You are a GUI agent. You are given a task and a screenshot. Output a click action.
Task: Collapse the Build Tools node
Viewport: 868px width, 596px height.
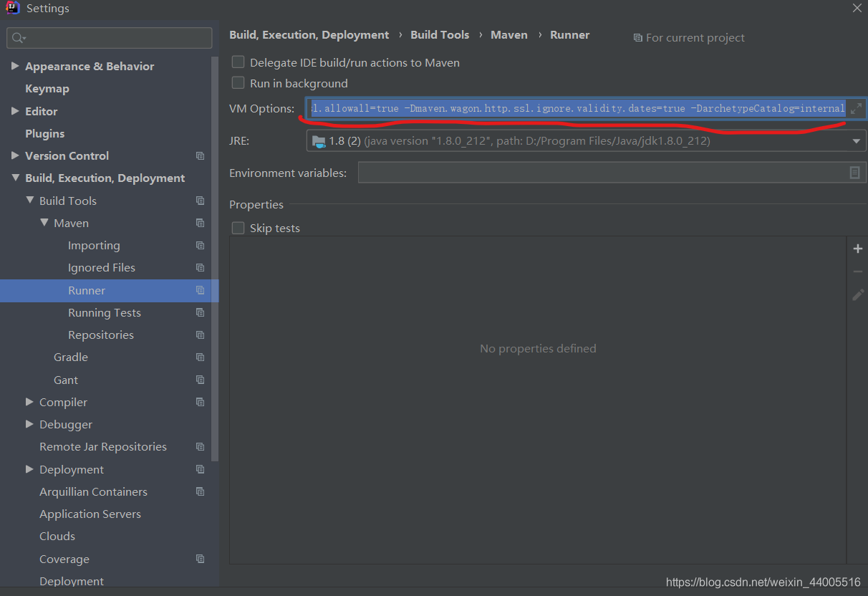(29, 201)
